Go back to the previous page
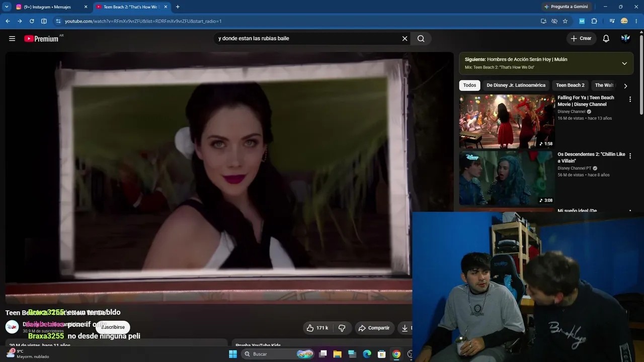The image size is (644, 362). click(x=8, y=21)
